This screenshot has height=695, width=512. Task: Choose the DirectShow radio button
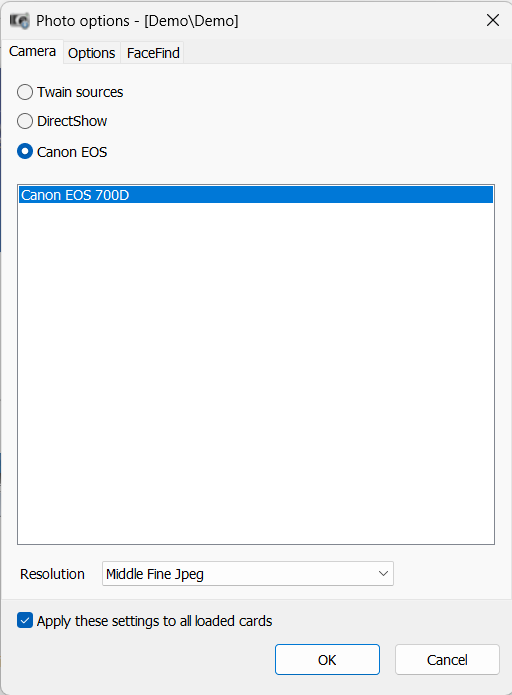25,121
